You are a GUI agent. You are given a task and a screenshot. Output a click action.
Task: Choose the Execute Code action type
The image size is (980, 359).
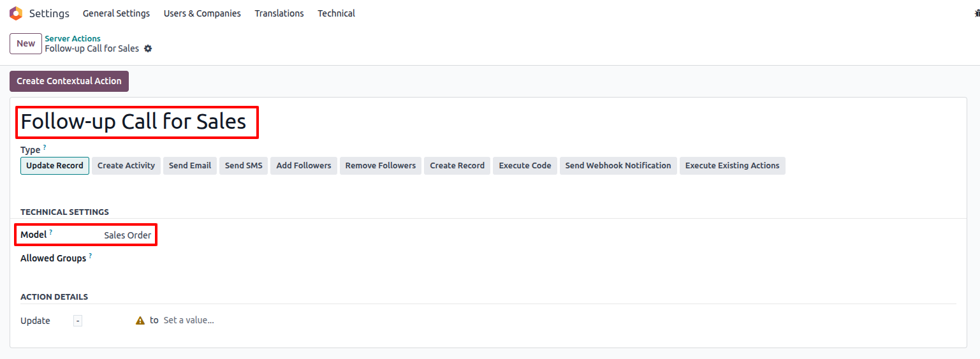point(525,166)
